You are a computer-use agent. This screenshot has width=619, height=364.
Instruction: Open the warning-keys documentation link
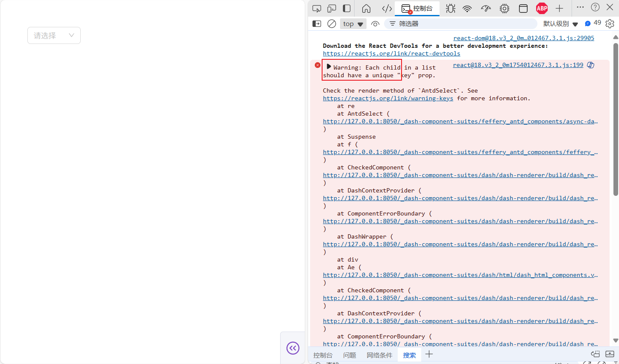[387, 98]
